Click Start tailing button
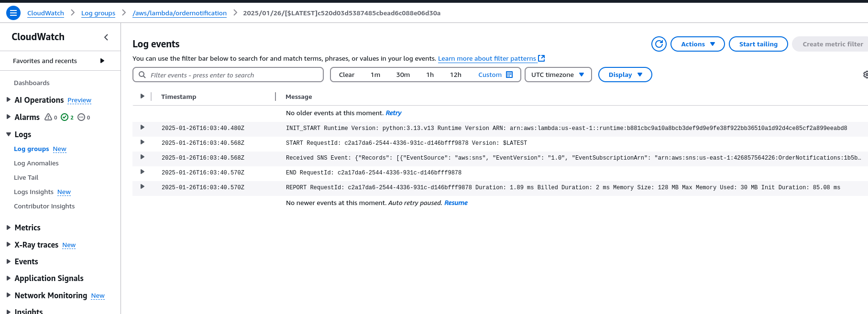Screen dimensions: 868x314 coord(758,44)
